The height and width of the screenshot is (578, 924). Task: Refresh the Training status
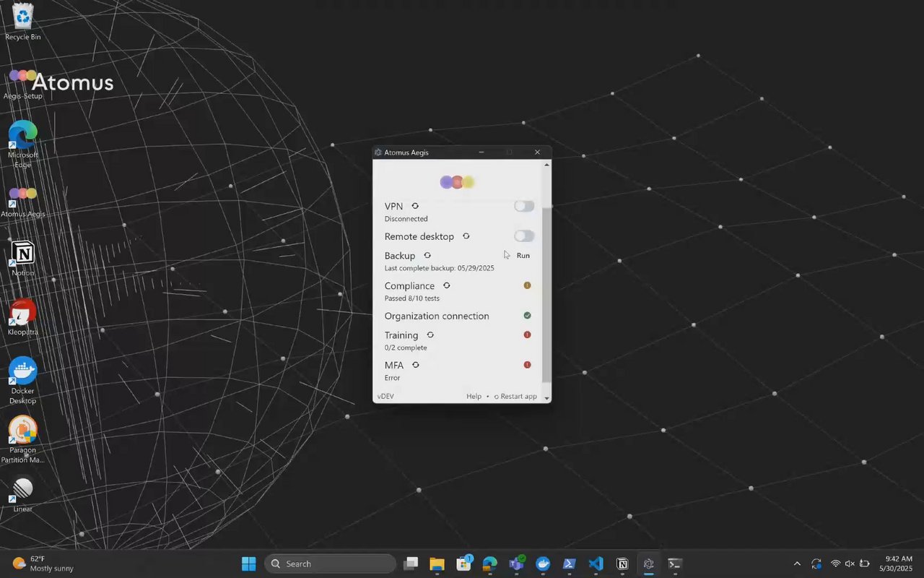click(x=430, y=335)
